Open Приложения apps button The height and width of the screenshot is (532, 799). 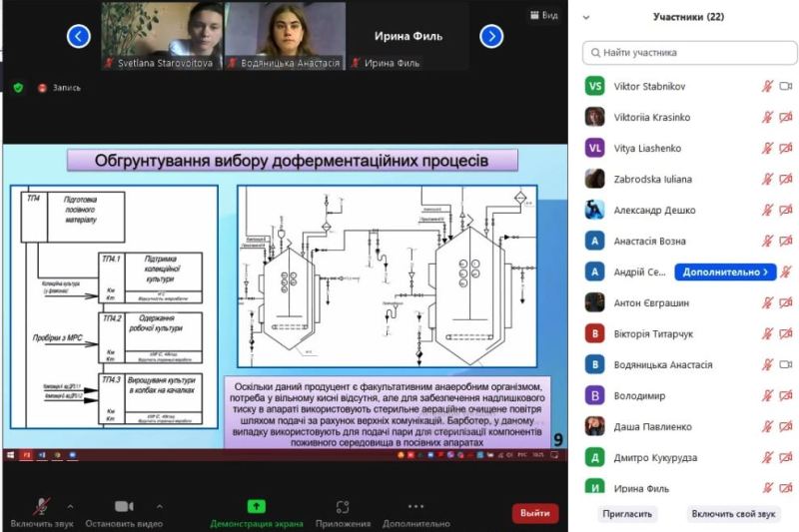(x=343, y=513)
